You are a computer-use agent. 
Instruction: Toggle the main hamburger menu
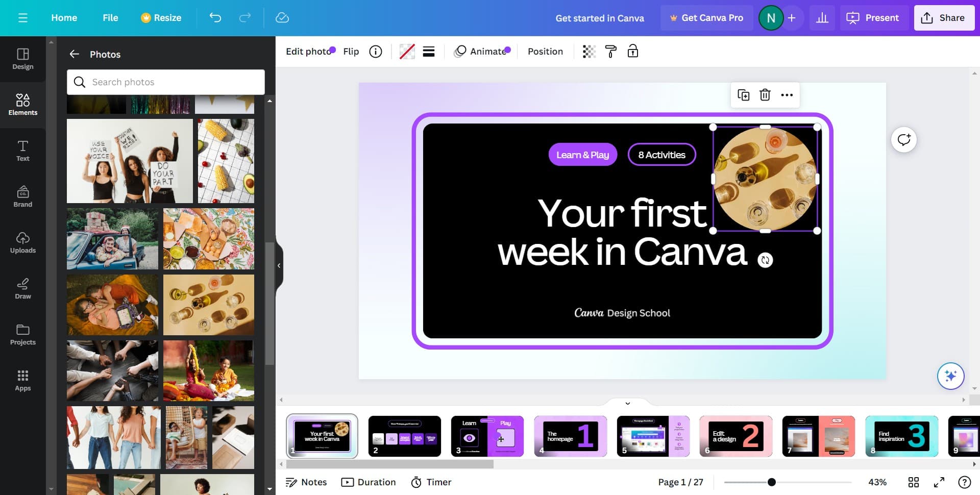pos(22,18)
